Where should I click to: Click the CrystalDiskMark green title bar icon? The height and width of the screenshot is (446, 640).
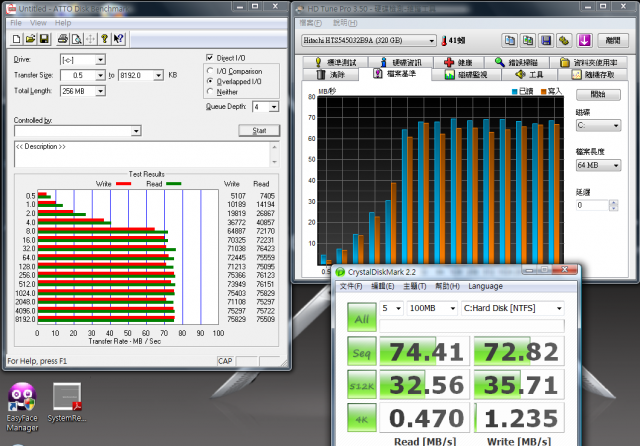340,272
